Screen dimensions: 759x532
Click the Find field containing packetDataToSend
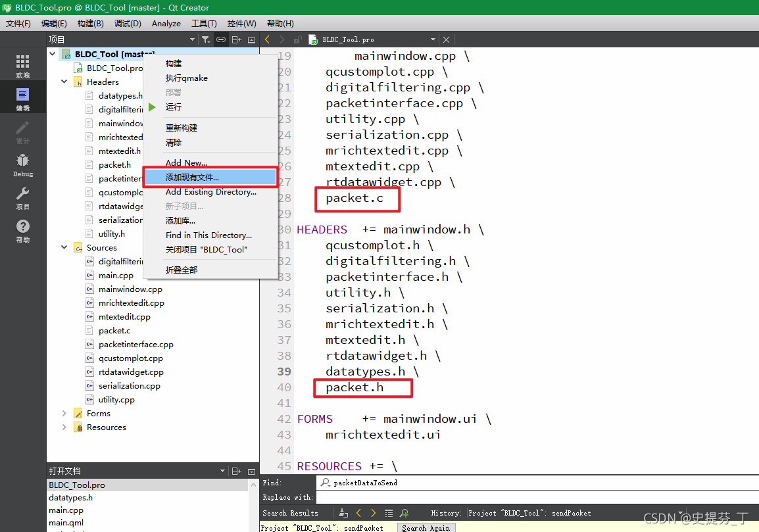(537, 483)
